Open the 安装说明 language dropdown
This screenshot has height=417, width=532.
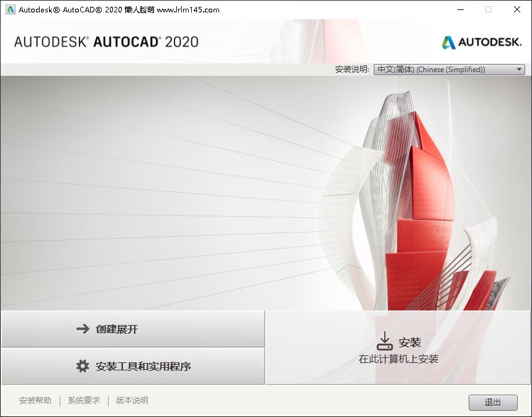point(449,69)
